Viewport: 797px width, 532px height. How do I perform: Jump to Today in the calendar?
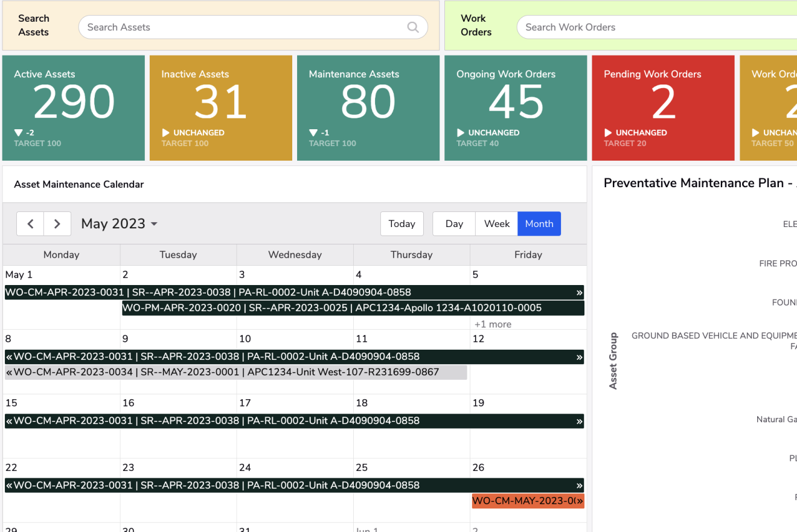(402, 224)
